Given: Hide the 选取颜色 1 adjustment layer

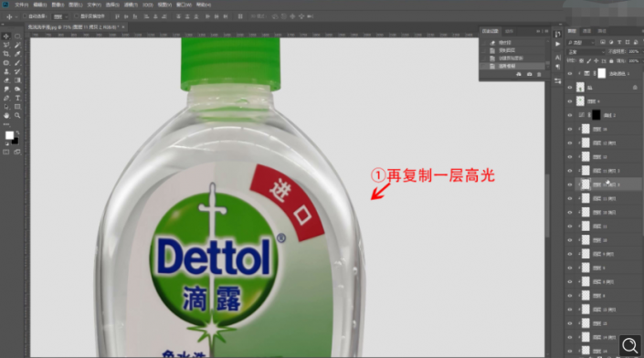Looking at the screenshot, I should [x=570, y=74].
